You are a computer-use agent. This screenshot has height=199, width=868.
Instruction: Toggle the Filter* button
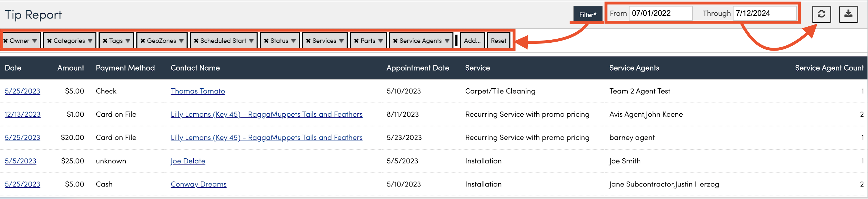coord(587,15)
